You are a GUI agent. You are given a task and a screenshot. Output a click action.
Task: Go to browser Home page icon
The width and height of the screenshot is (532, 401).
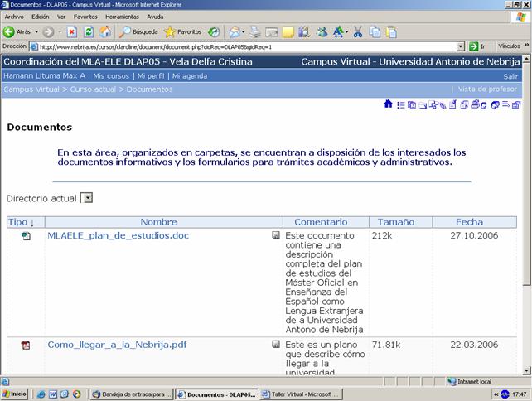(105, 32)
